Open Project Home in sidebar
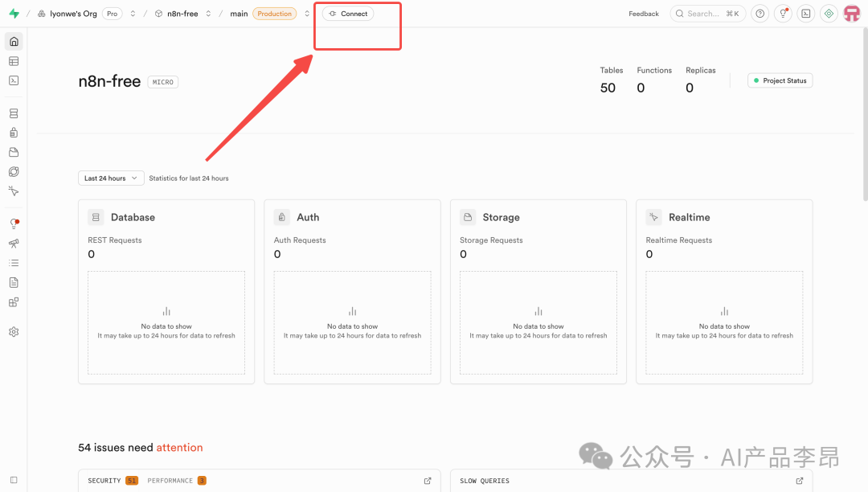868x492 pixels. 14,42
